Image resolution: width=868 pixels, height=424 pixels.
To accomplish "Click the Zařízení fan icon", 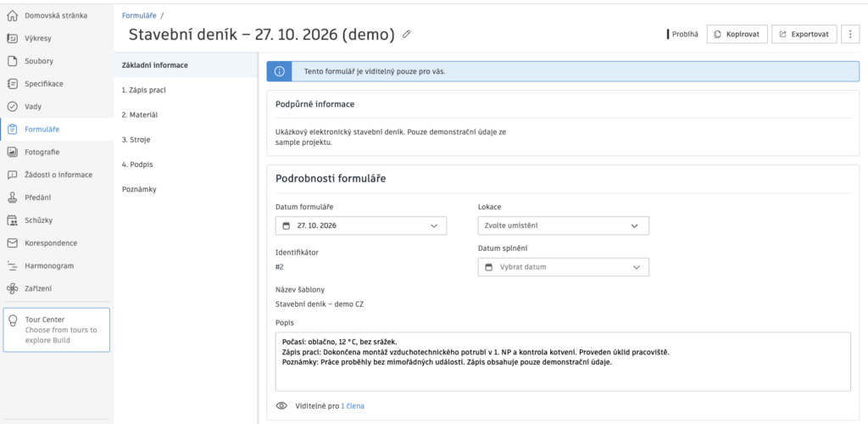I will click(12, 288).
